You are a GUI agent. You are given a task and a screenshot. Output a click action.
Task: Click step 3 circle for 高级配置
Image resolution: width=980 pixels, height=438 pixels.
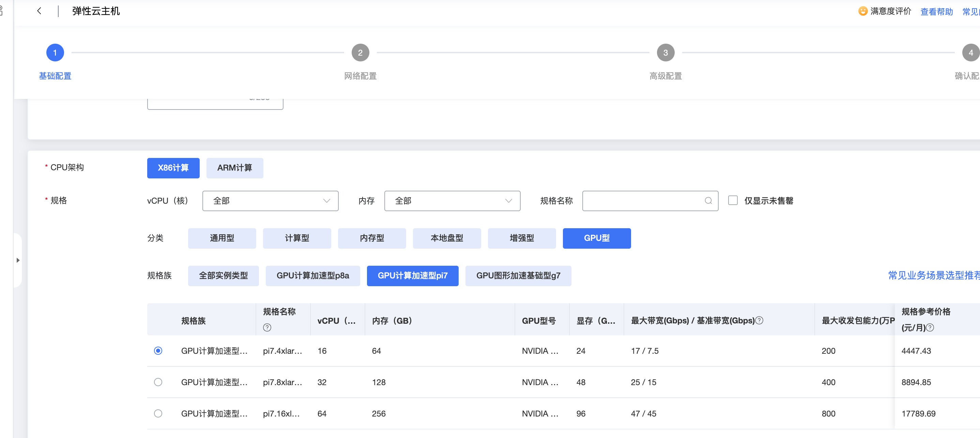pos(665,53)
